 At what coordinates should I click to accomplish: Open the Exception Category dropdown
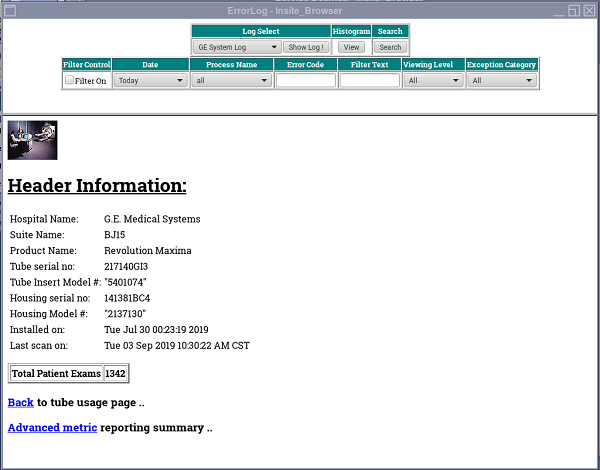[502, 81]
